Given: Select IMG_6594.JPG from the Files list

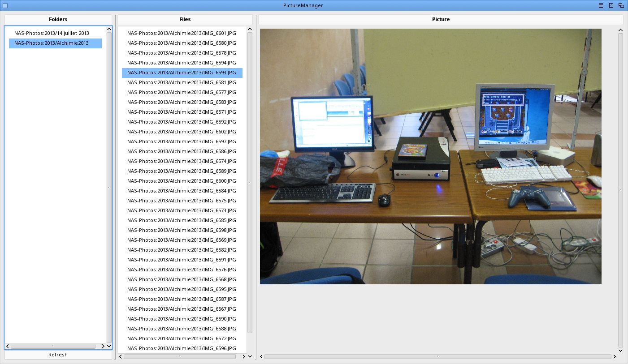Looking at the screenshot, I should click(182, 63).
